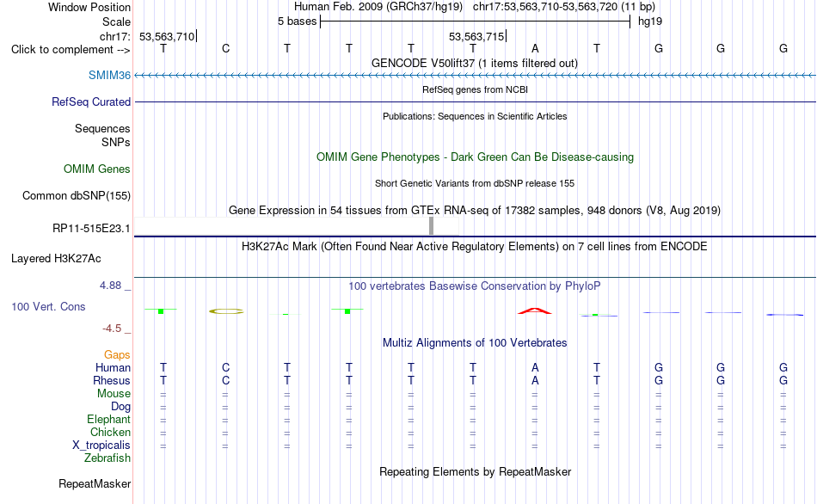The width and height of the screenshot is (817, 504).
Task: Click the chr17: 53,563,710 position marker
Action: pyautogui.click(x=168, y=36)
